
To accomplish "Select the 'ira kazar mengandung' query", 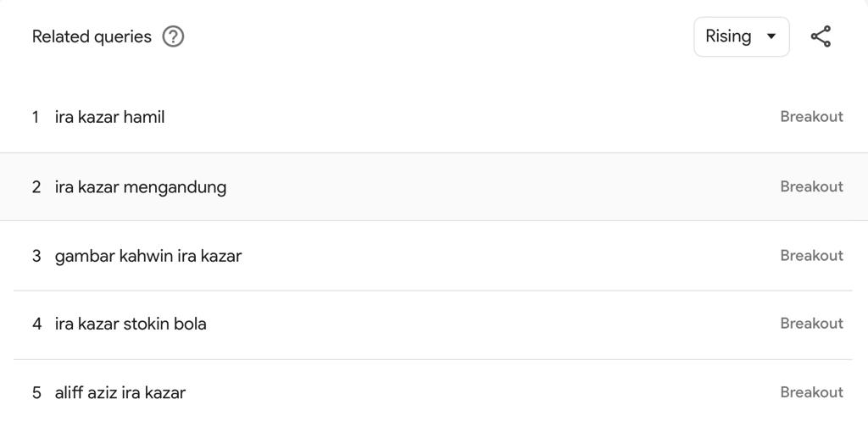I will point(141,187).
